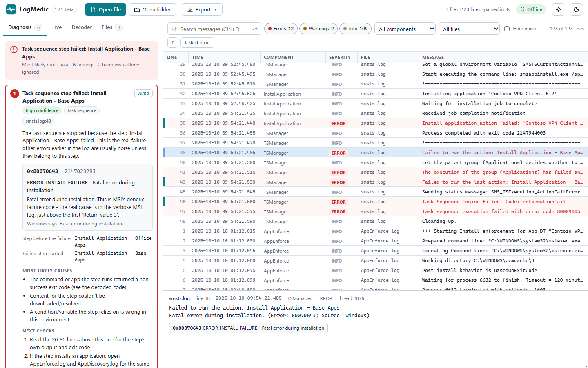Click the Next error button
This screenshot has height=368, width=588.
pyautogui.click(x=197, y=42)
